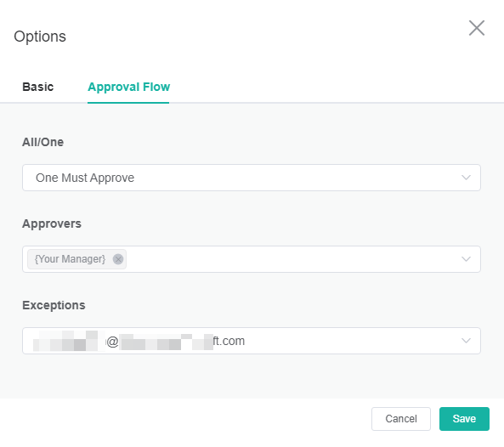Click the Approvers field label
Viewport: 504px width, 447px height.
pyautogui.click(x=52, y=223)
